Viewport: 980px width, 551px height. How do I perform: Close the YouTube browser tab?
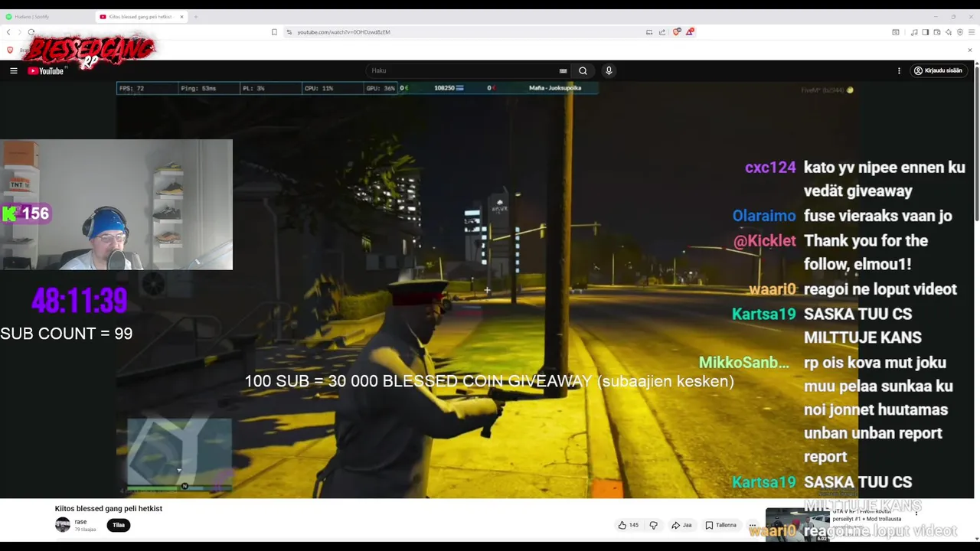(182, 17)
